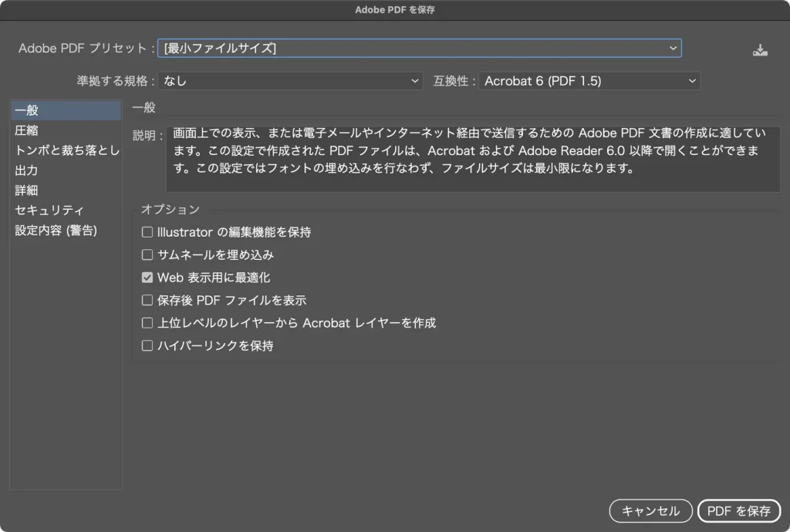
Task: Check ハイパーリンクを保持 option
Action: 147,345
